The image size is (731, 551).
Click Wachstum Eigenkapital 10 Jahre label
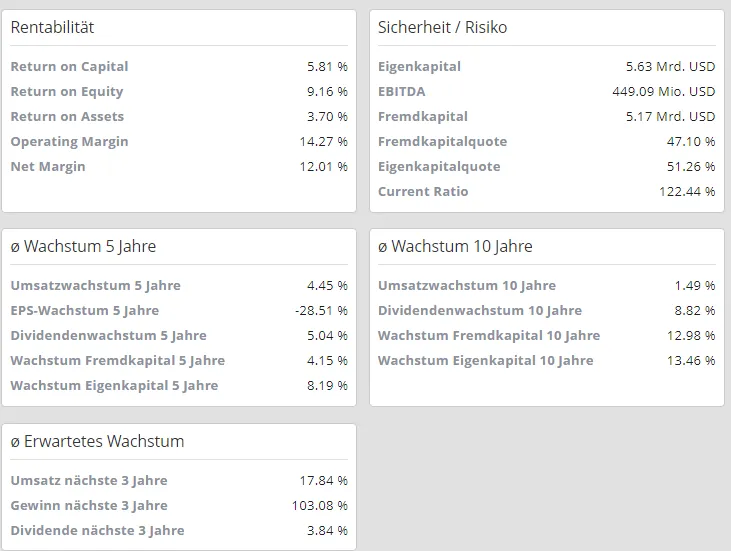485,360
